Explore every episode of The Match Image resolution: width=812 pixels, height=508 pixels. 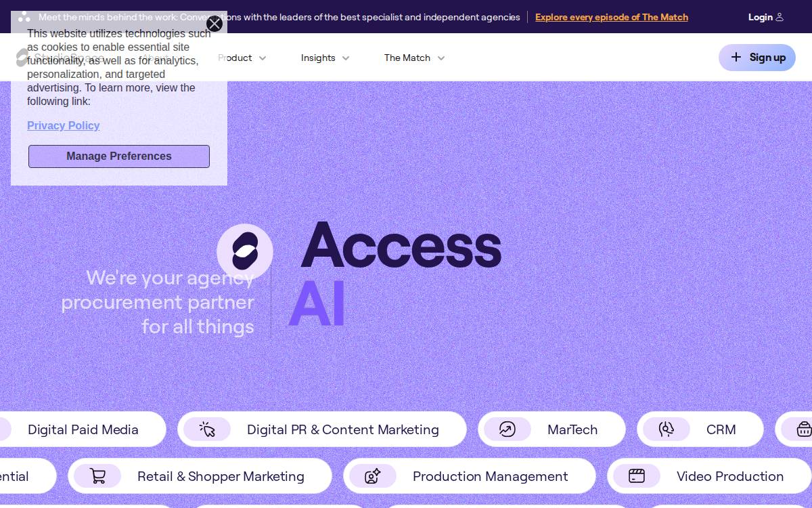[x=612, y=17]
